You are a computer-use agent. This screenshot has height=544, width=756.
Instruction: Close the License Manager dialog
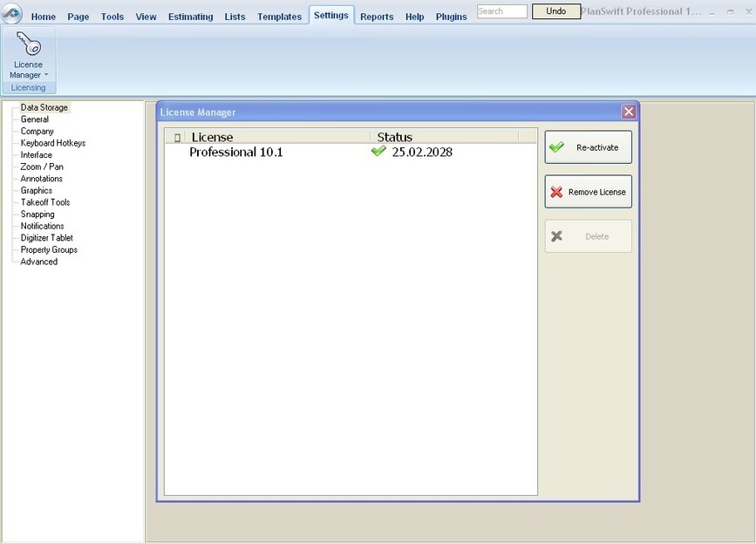(628, 112)
